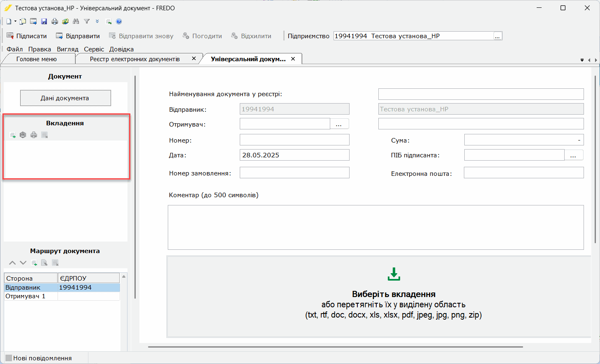Viewport: 600px width, 364px height.
Task: Click the Дата field showing 28.05.2025
Action: (x=294, y=155)
